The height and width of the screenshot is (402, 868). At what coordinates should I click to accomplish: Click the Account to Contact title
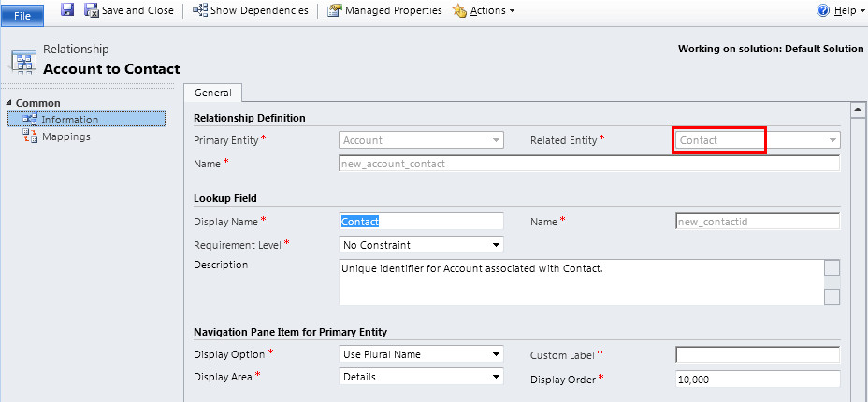click(x=111, y=69)
